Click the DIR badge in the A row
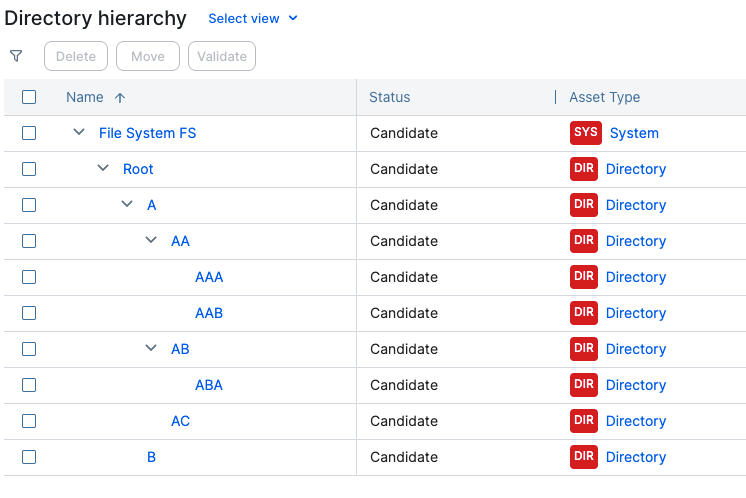 point(584,205)
